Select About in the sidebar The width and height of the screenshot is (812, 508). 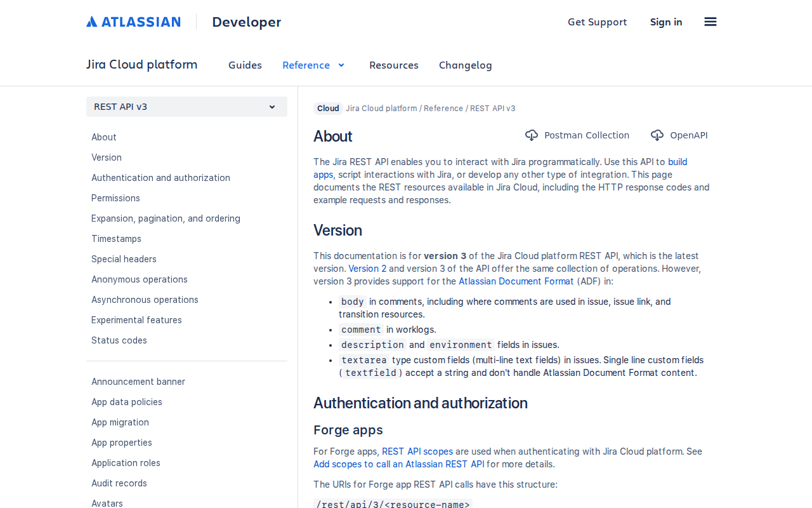tap(104, 137)
